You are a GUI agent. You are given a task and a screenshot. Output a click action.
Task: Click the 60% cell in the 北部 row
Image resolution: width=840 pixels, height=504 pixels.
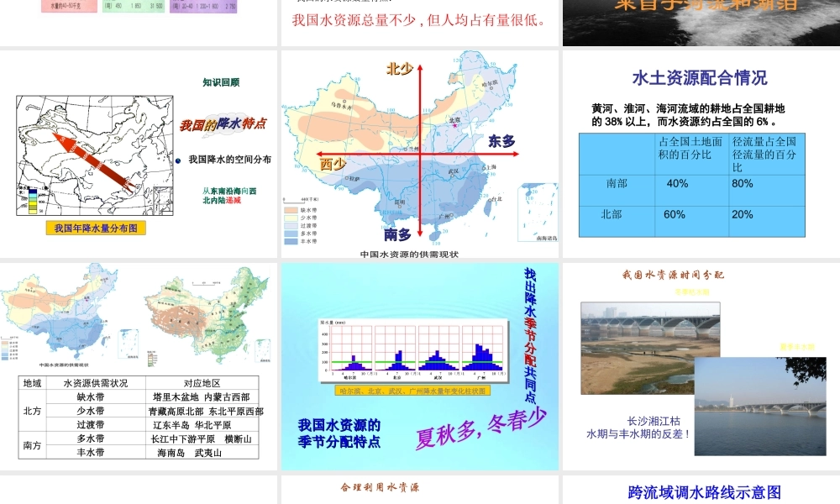691,221
